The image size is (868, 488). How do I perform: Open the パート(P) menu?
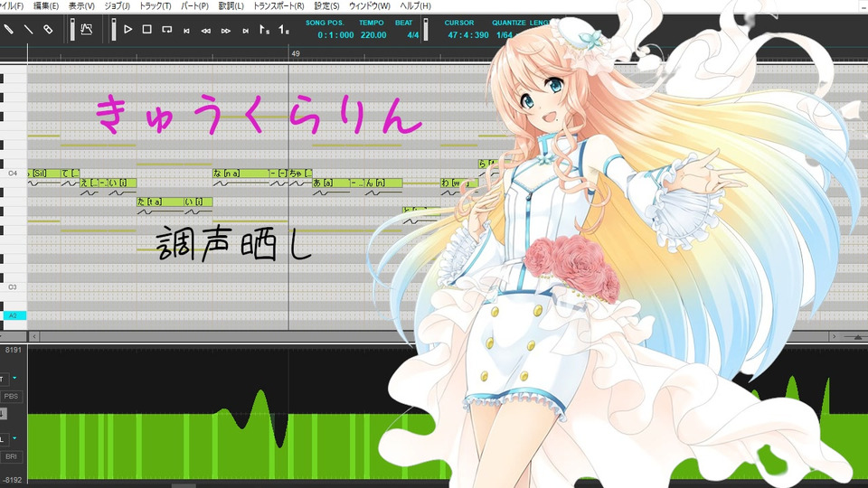195,5
